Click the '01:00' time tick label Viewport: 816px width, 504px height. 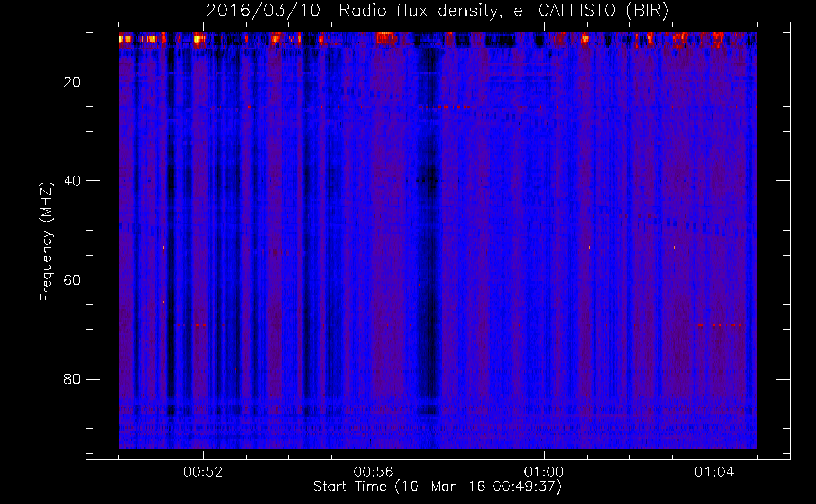(544, 472)
